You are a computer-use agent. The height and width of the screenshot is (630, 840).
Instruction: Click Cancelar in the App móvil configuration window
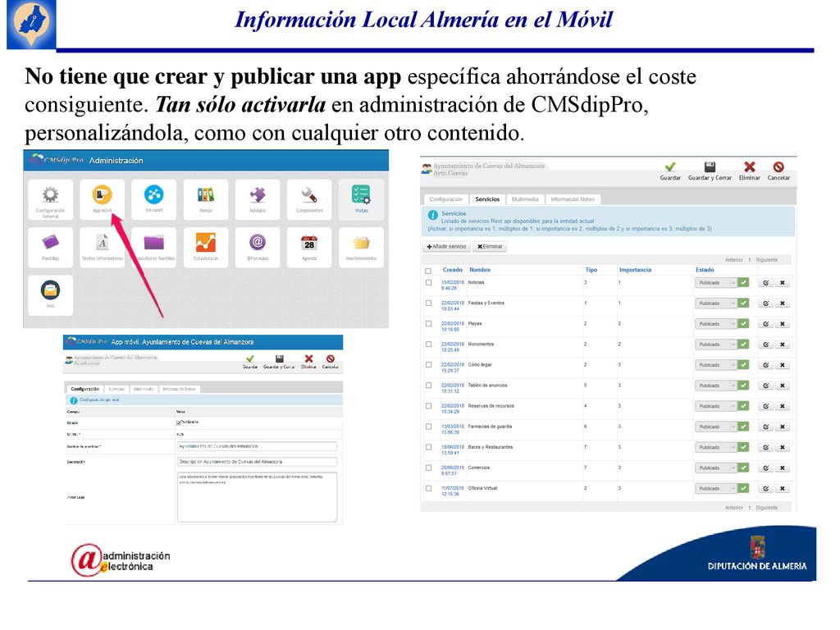(x=331, y=362)
